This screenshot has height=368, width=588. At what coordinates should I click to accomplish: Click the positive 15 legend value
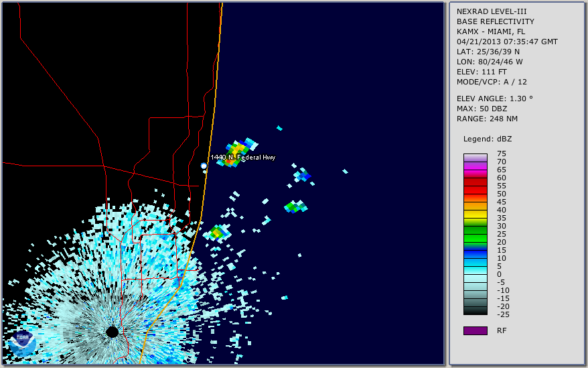tap(502, 251)
